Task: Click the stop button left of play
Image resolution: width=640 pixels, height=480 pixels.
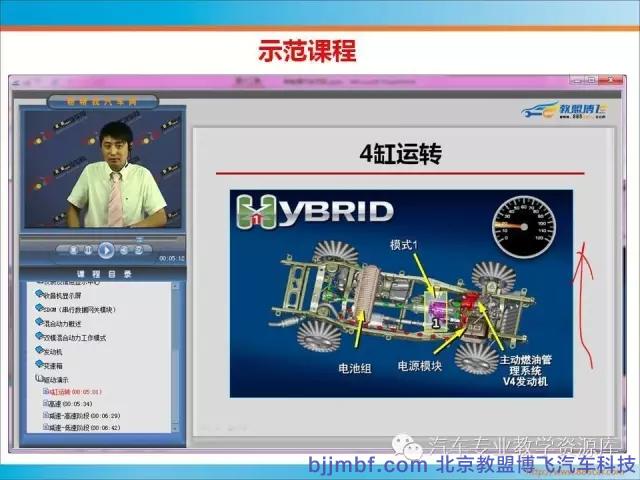Action: [x=74, y=250]
